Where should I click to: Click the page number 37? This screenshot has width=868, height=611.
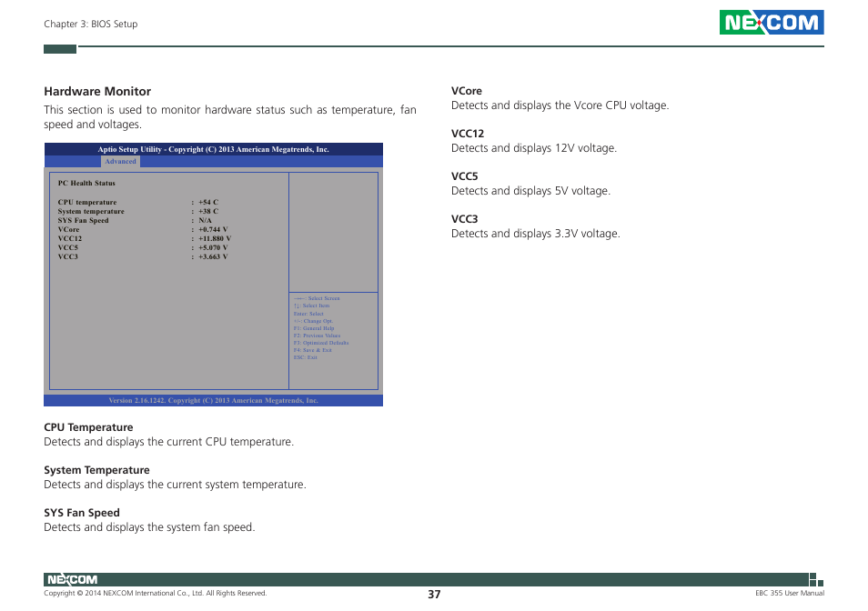434,595
